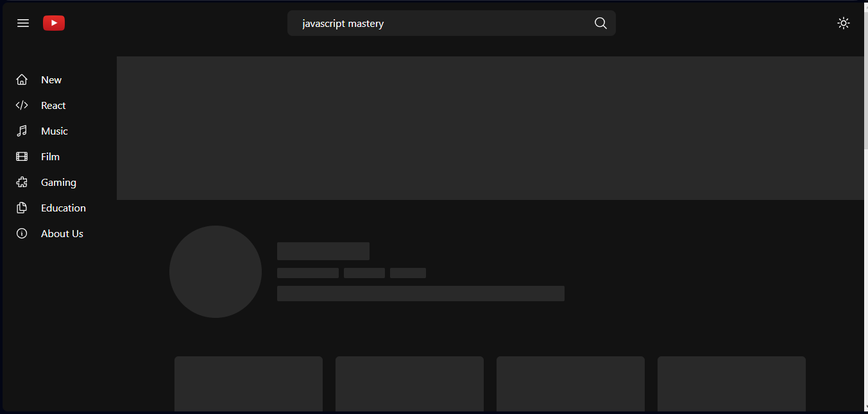The image size is (868, 414).
Task: Click the About Us info icon
Action: click(x=22, y=233)
